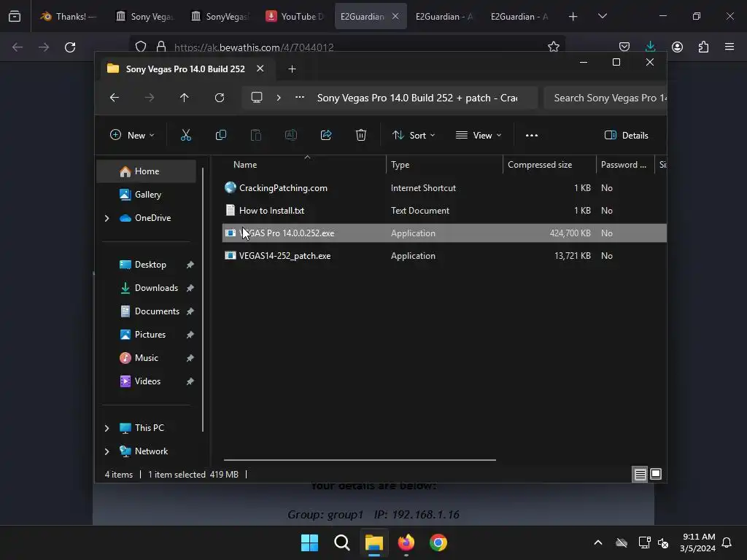Sort by the Type column header
Image resolution: width=747 pixels, height=560 pixels.
[444, 165]
